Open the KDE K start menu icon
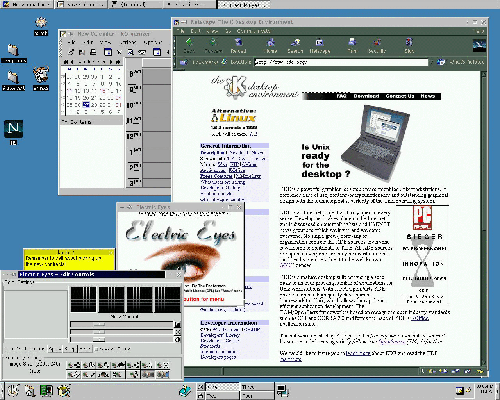The image size is (500, 400). [13, 390]
